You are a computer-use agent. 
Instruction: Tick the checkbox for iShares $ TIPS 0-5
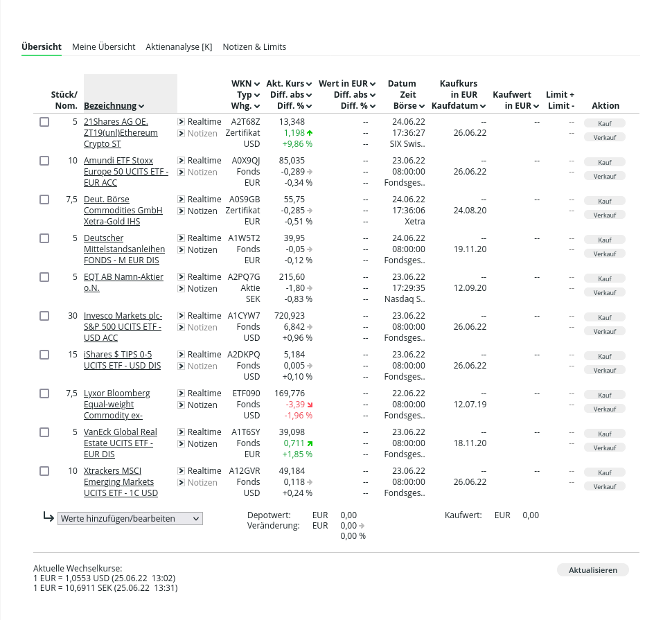click(44, 355)
